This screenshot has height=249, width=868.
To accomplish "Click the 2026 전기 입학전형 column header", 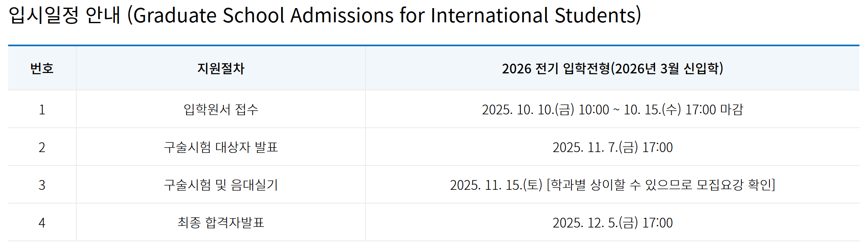I will tap(612, 68).
